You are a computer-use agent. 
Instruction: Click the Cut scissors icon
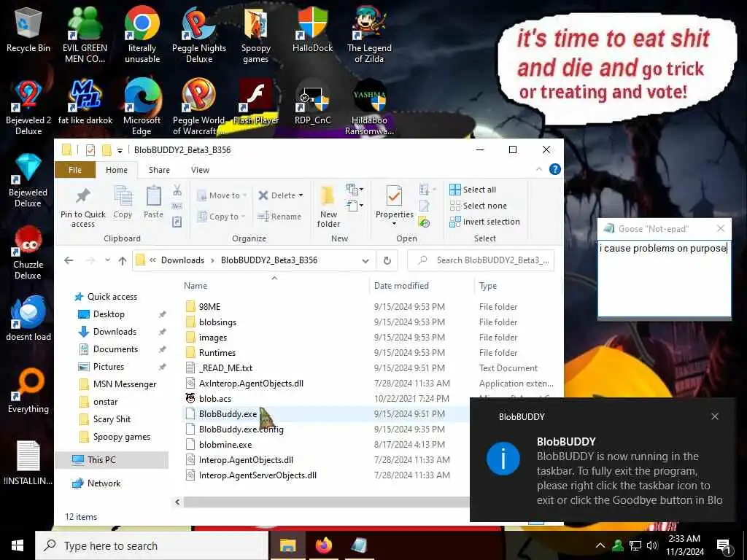click(177, 190)
